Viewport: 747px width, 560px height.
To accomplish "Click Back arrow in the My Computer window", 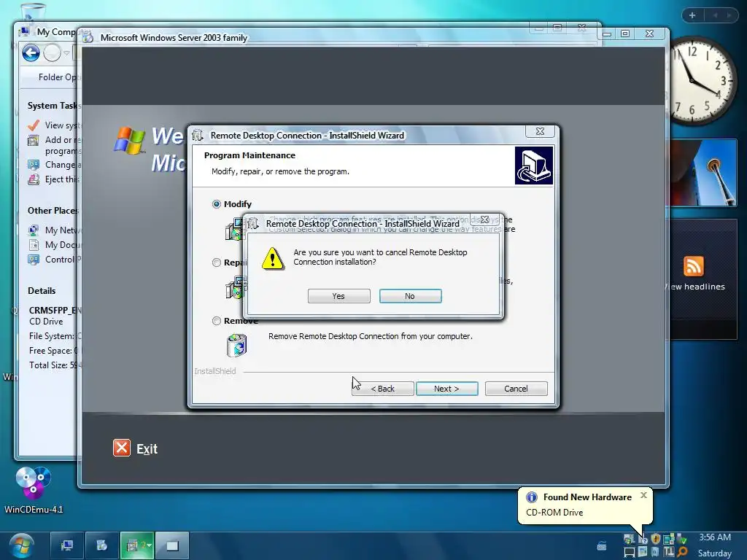I will 31,52.
